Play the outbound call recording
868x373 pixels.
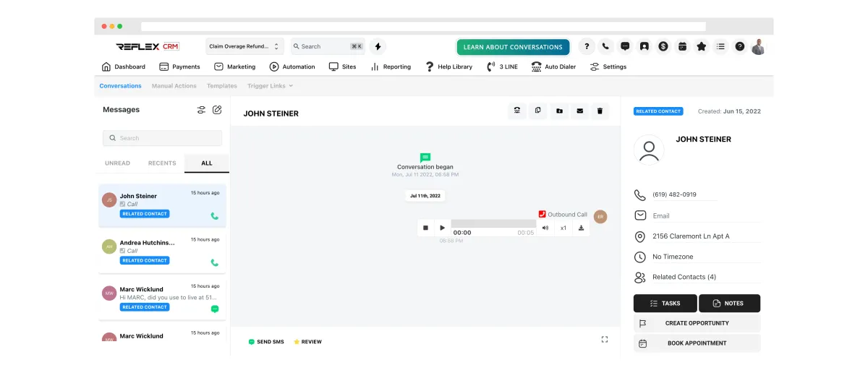point(443,228)
